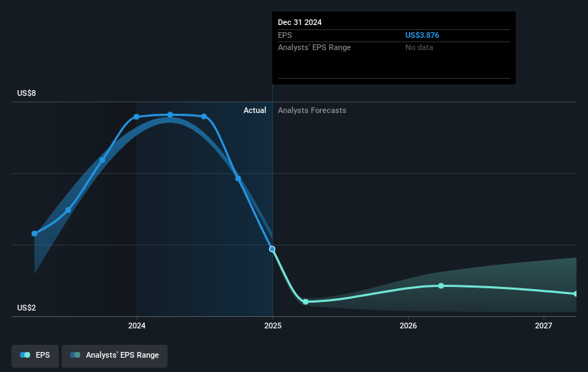Image resolution: width=588 pixels, height=372 pixels.
Task: Select the EPS peak point in early 2024
Action: [x=170, y=114]
